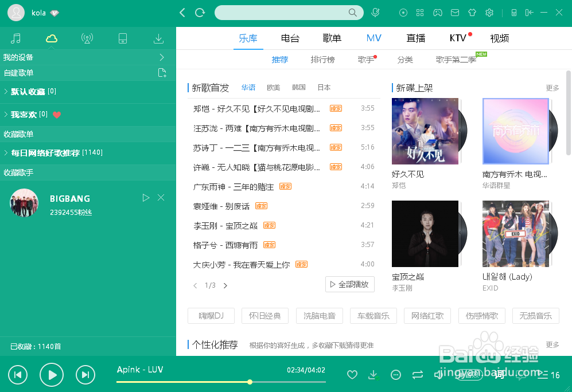
Task: Play previous track
Action: (x=18, y=374)
